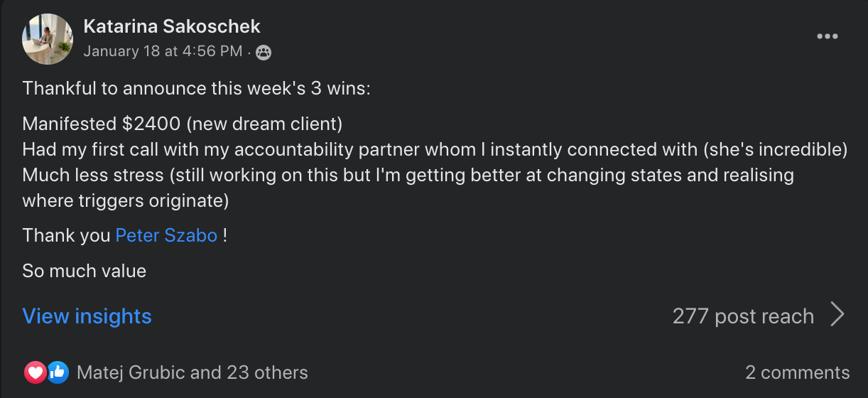Image resolution: width=868 pixels, height=398 pixels.
Task: Click the "where triggers originate)" line
Action: pos(125,200)
